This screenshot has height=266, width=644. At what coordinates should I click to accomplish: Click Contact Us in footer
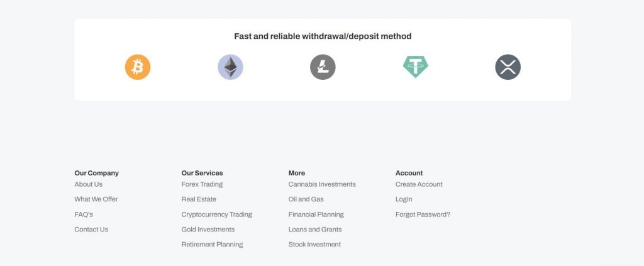coord(91,230)
